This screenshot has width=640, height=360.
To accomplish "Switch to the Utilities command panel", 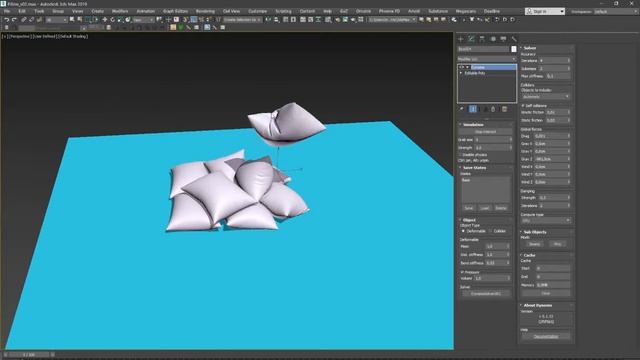I will coord(514,39).
